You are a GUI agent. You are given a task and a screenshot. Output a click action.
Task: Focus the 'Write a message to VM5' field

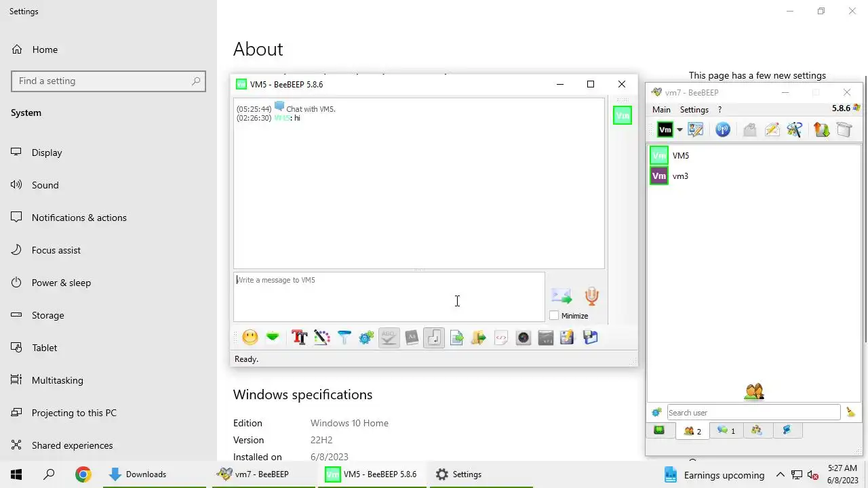(389, 297)
